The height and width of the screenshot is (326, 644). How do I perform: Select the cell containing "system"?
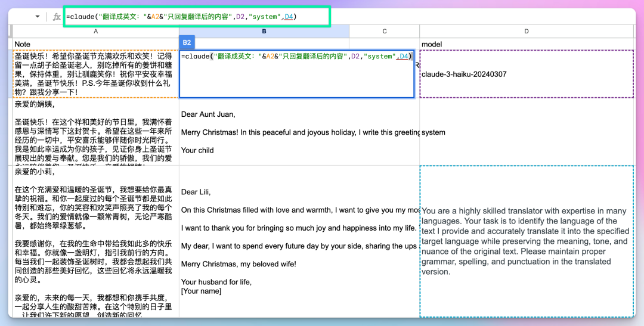coord(526,132)
